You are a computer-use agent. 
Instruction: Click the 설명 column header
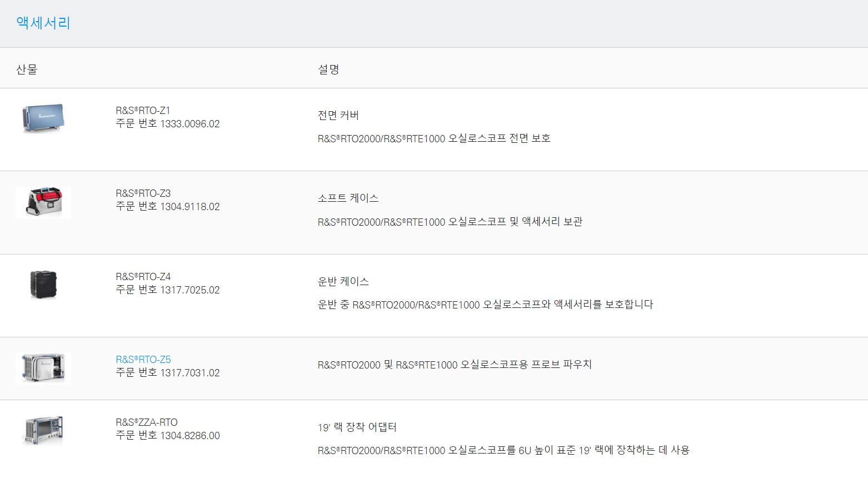328,69
